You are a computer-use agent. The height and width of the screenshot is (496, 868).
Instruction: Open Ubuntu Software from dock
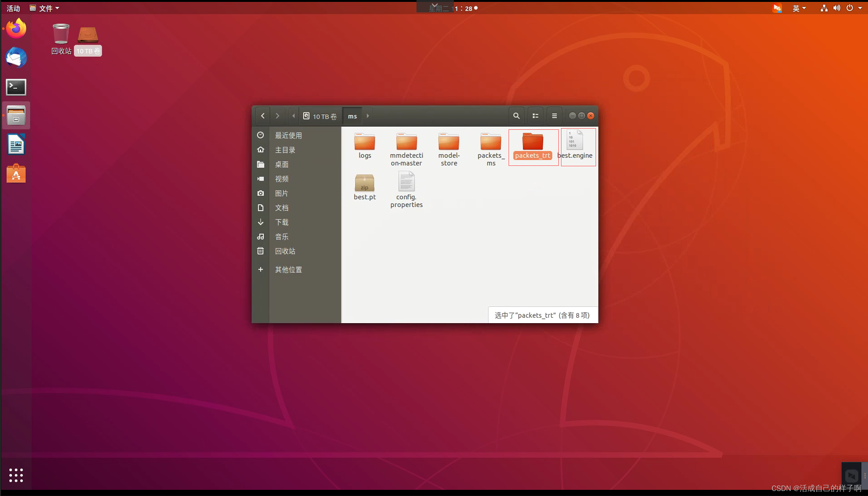point(16,174)
